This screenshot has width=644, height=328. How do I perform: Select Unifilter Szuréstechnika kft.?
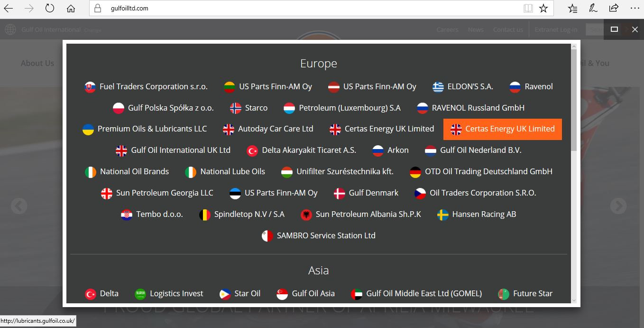click(x=337, y=172)
